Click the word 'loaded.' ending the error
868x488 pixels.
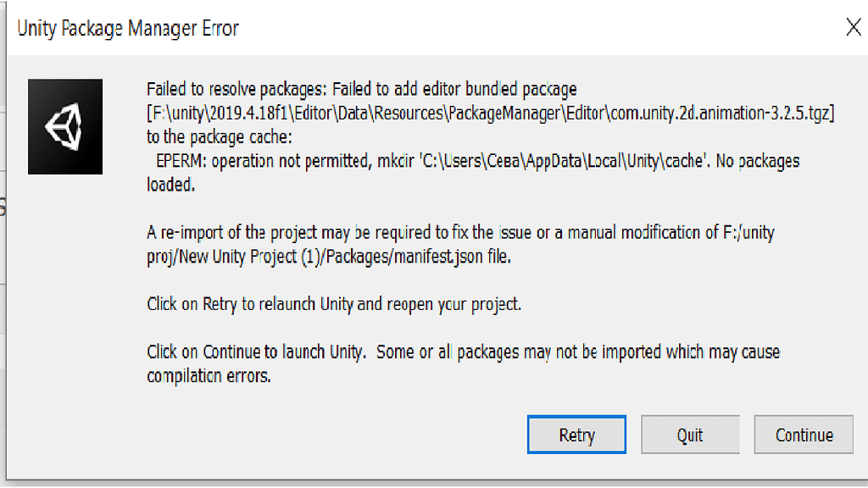[170, 184]
